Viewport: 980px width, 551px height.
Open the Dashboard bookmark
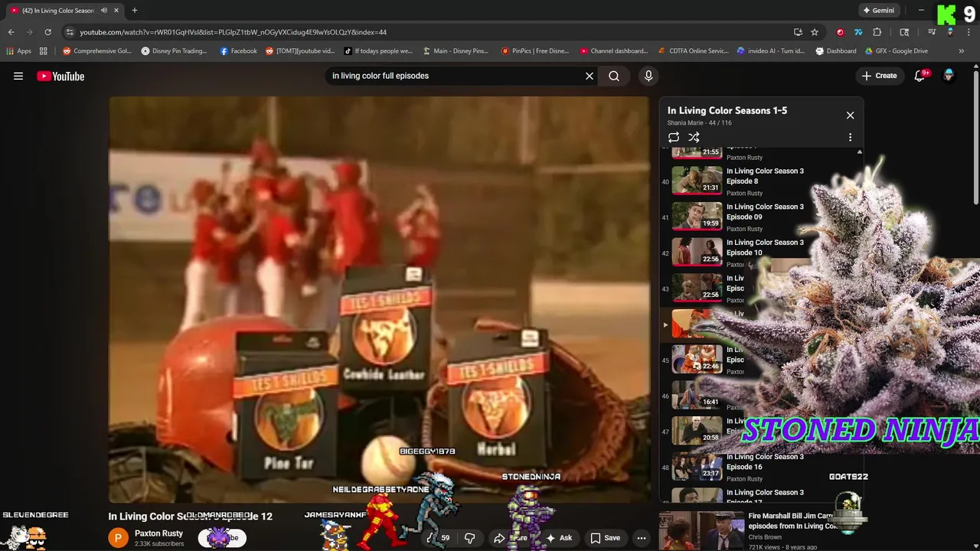pos(836,51)
